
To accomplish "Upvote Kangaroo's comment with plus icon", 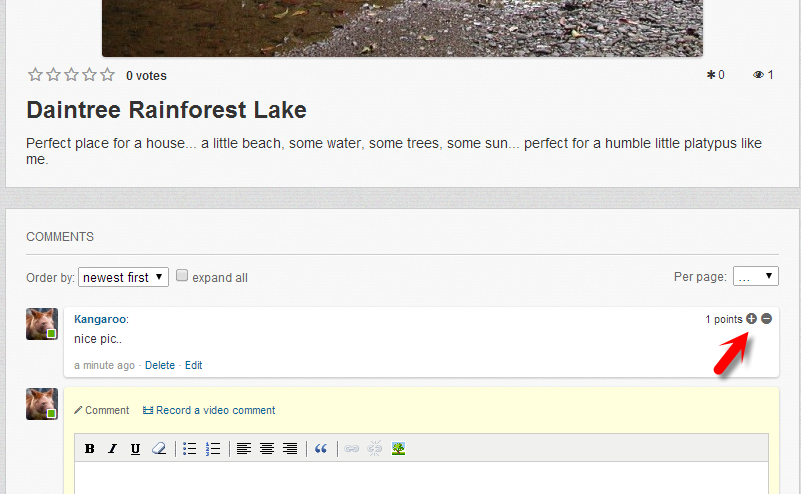I will point(752,319).
